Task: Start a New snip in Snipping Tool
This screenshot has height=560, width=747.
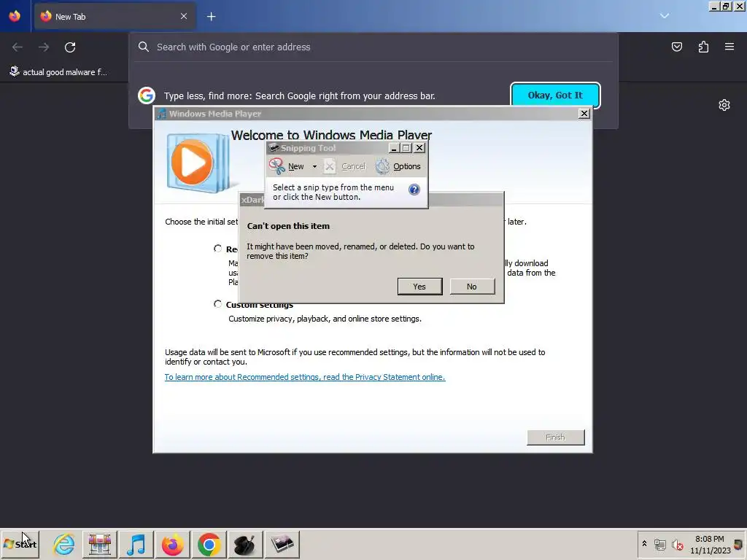Action: click(x=286, y=166)
